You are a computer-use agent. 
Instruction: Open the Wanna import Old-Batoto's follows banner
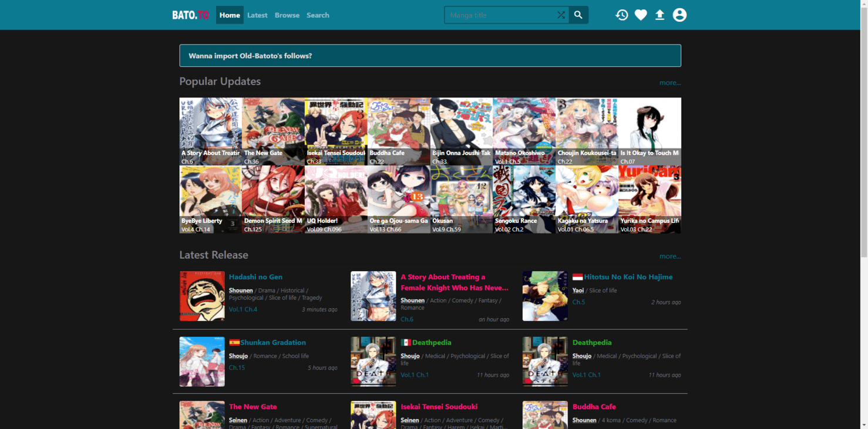(430, 56)
